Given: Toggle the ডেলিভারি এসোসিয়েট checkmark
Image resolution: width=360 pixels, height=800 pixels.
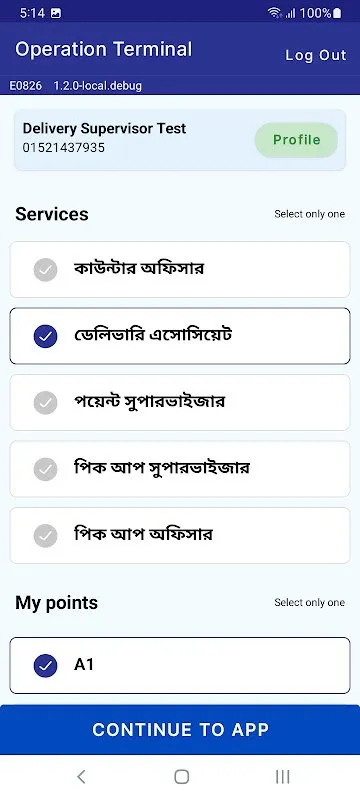Looking at the screenshot, I should click(45, 336).
